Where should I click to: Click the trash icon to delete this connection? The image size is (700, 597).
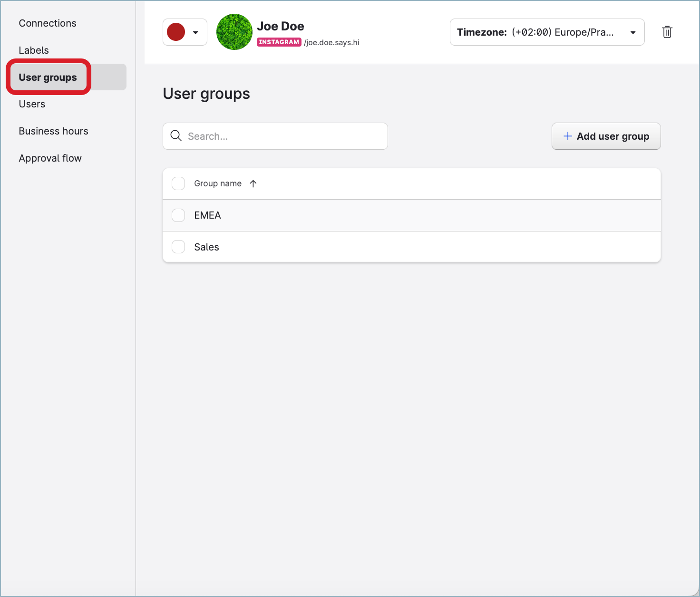point(667,32)
